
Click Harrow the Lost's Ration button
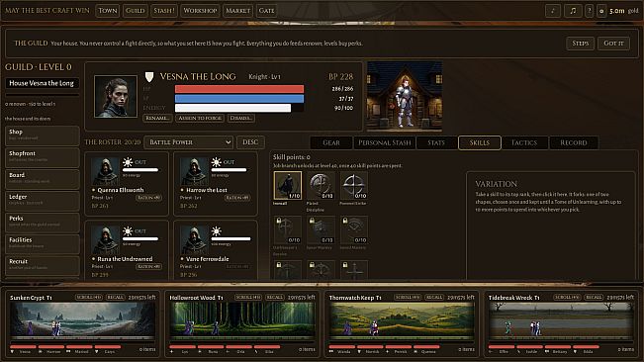(237, 198)
